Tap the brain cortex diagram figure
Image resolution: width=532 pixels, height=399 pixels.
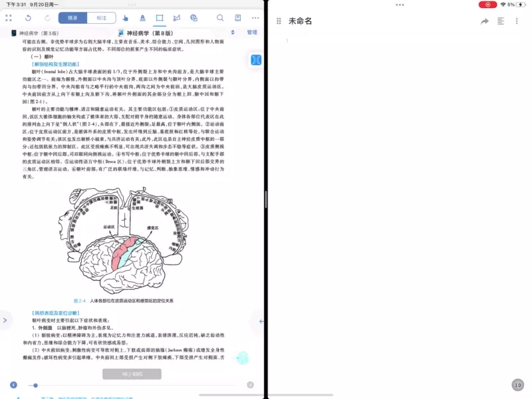click(x=124, y=241)
